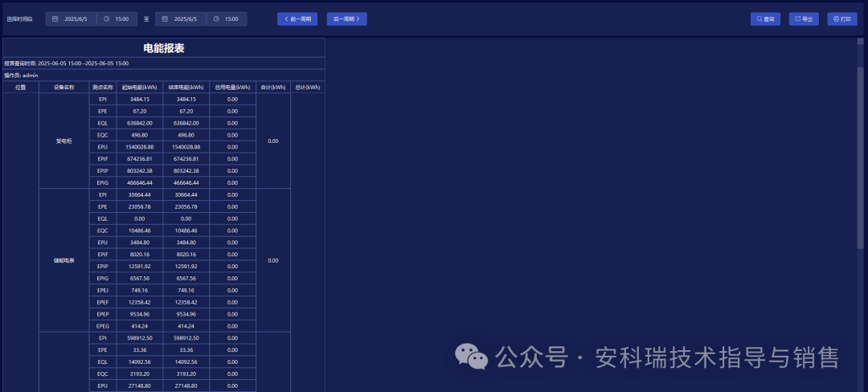Click end energy value 12591.92

click(186, 267)
